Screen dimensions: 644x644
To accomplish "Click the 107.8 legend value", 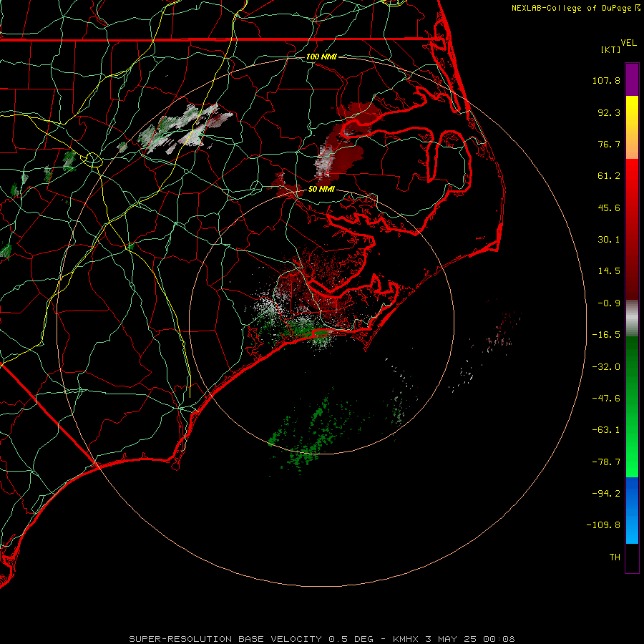I will pyautogui.click(x=606, y=80).
